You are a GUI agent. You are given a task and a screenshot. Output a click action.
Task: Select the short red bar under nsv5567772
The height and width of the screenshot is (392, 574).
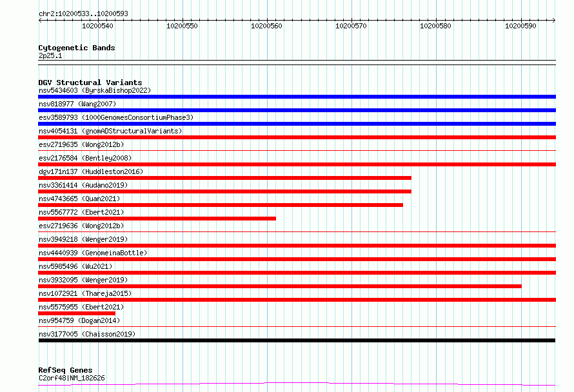tap(157, 219)
